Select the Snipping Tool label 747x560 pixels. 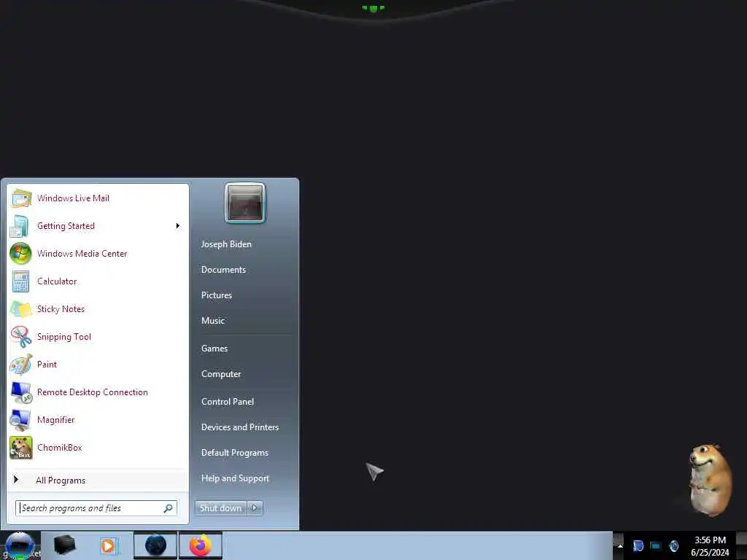pos(64,337)
